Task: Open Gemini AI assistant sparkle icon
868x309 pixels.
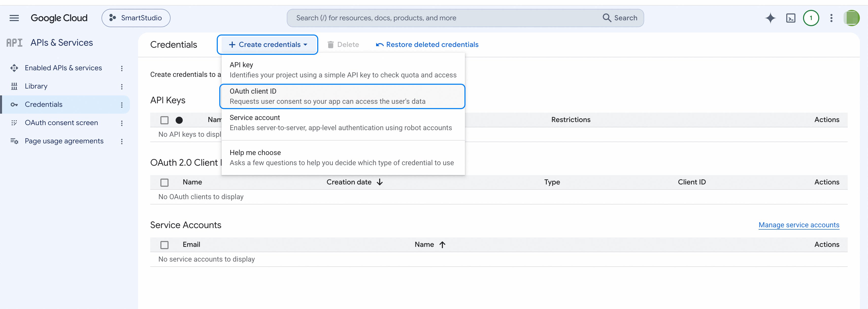Action: pos(770,18)
